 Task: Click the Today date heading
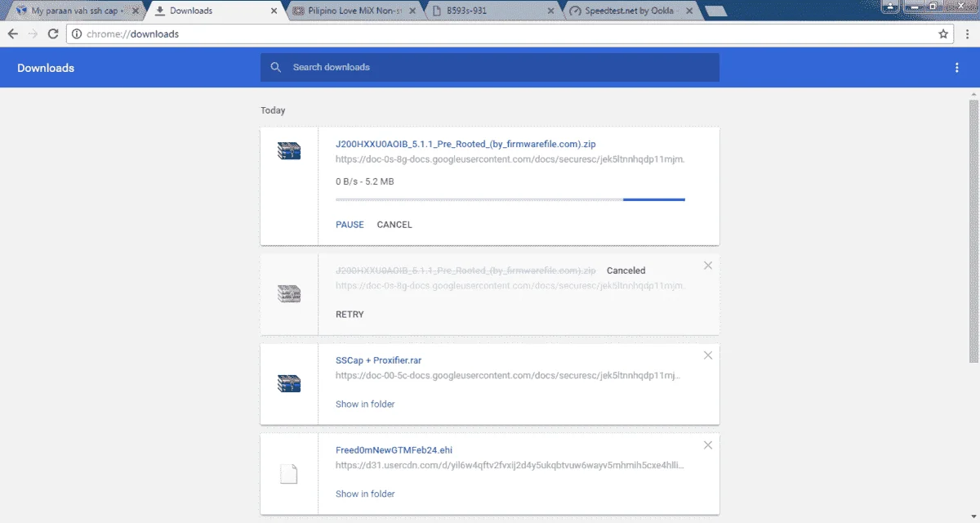pos(273,110)
